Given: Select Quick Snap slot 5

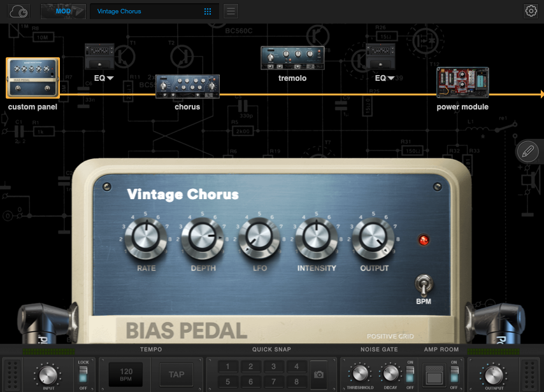Looking at the screenshot, I should pos(227,382).
